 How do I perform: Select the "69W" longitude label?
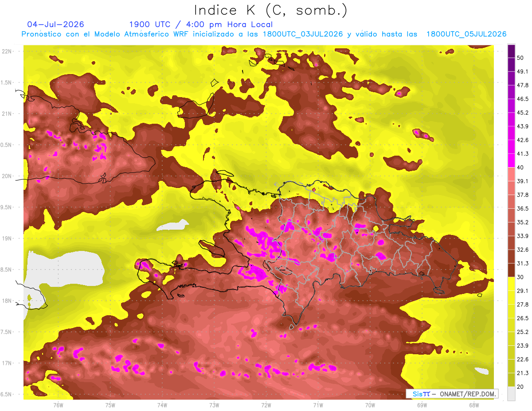pos(422,405)
